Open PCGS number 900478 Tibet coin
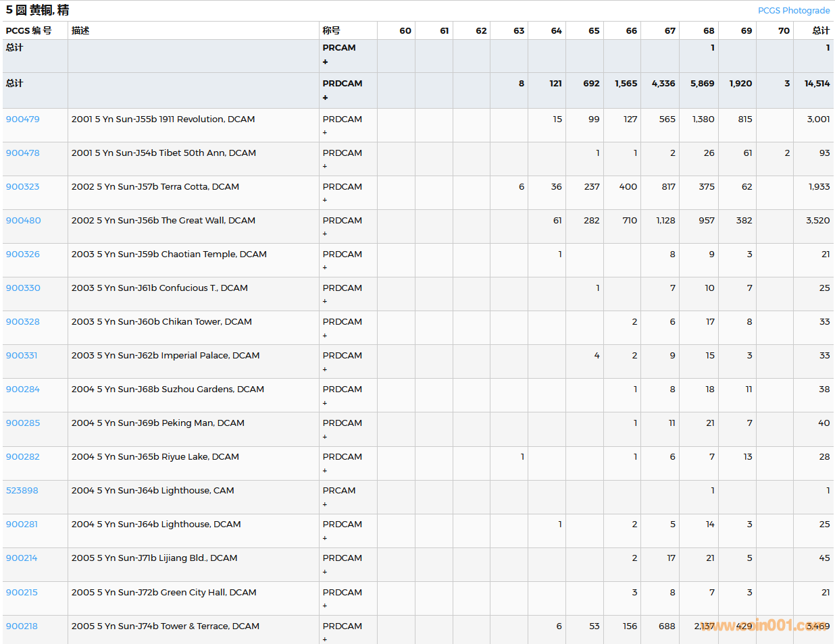The width and height of the screenshot is (835, 644). (x=23, y=153)
